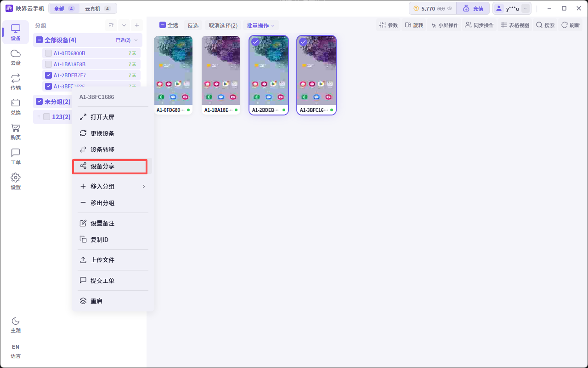Choose 复制ID from context menu
This screenshot has width=588, height=368.
pos(114,240)
